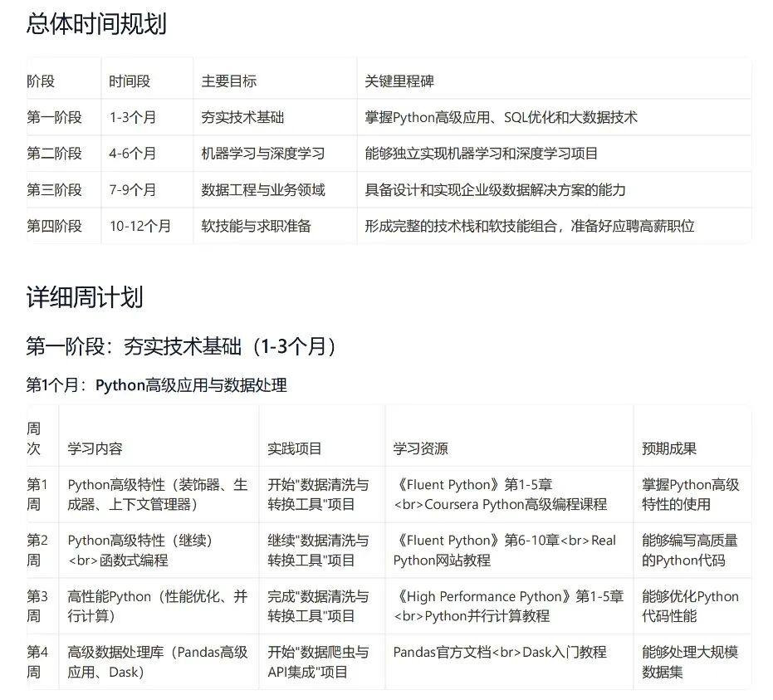The image size is (773, 700).
Task: Click the time cell "7-9个月"
Action: [x=133, y=190]
